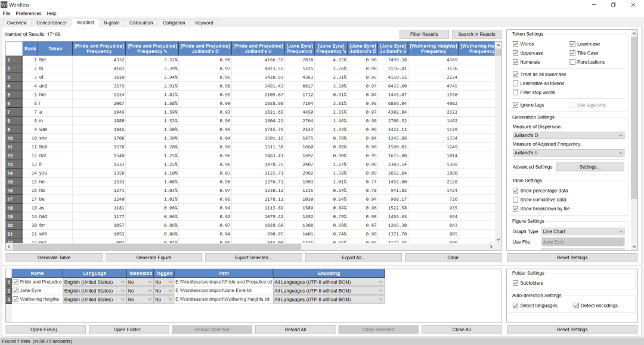This screenshot has height=345, width=644.
Task: Enable Show cumulative data checkbox
Action: pyautogui.click(x=515, y=200)
